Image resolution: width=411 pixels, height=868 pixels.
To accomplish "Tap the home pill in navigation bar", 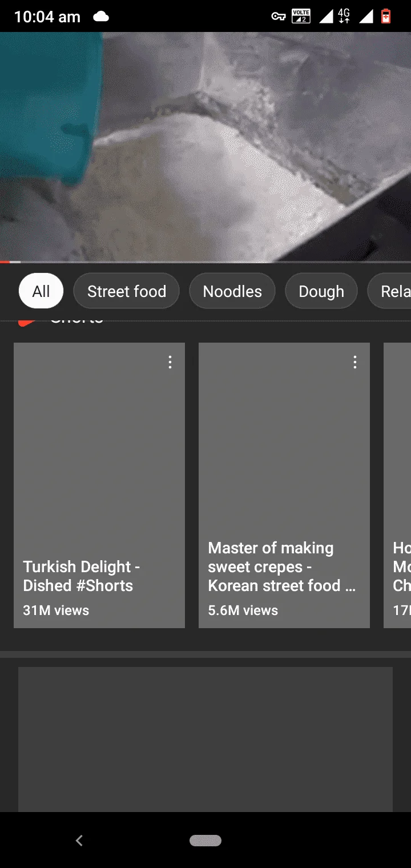I will pos(205,840).
